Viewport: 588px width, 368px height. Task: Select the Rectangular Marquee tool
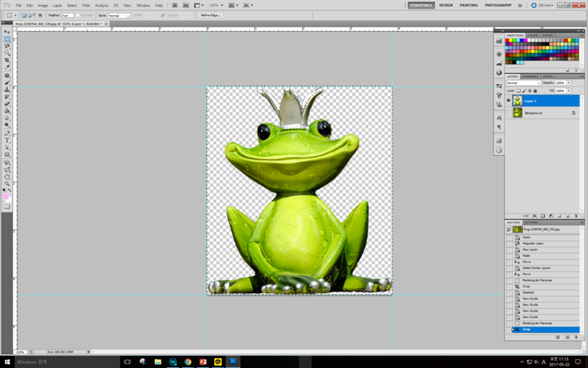point(7,39)
